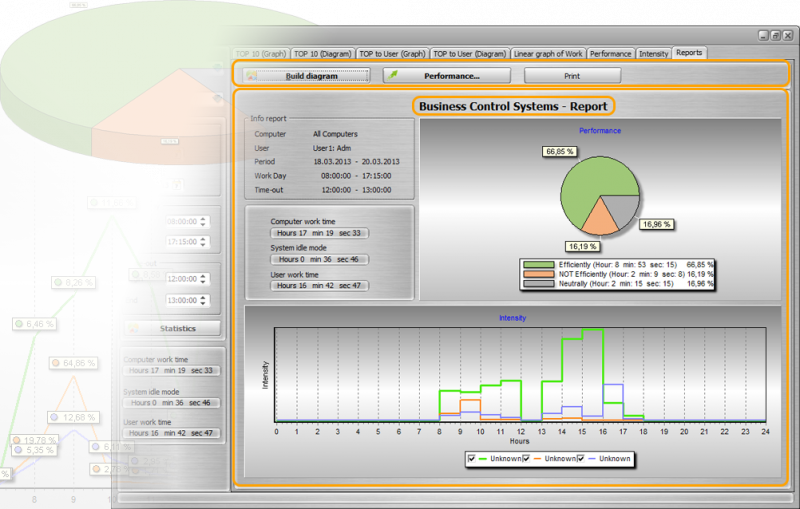The image size is (800, 509).
Task: Select the gray slice of the Performance pie
Action: (x=623, y=208)
